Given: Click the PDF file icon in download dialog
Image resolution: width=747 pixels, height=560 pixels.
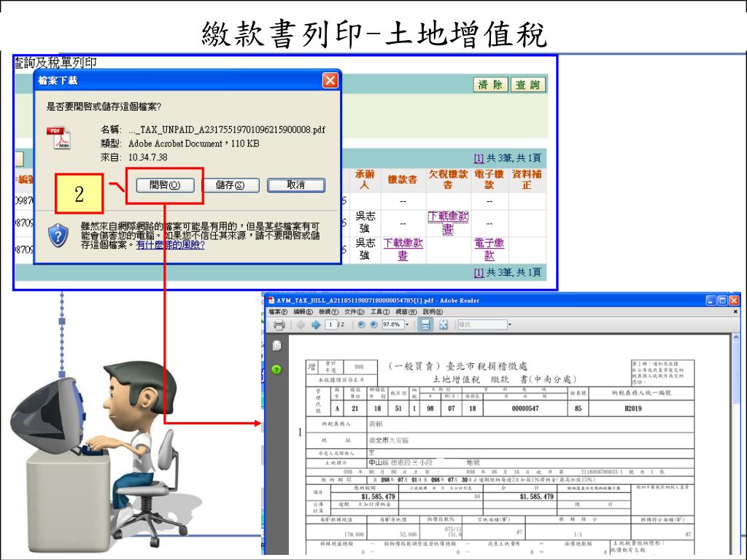Looking at the screenshot, I should click(x=58, y=138).
